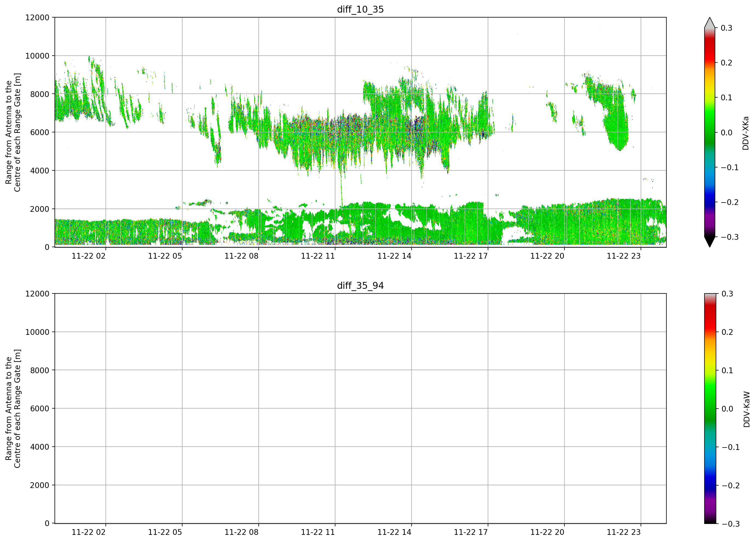Click the 11-22 17 time label under diff_35_94
Viewport: 756px width, 542px height.
(471, 532)
